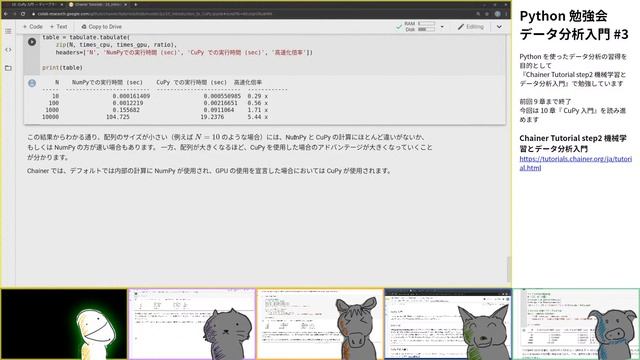Click the speedup value 0.29 x
640x360 pixels.
point(258,96)
